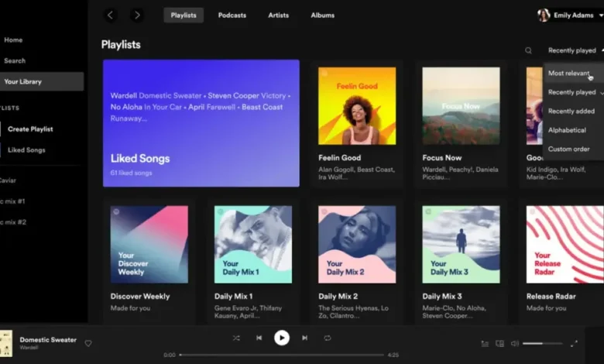The width and height of the screenshot is (604, 364).
Task: Click the 61 liked songs count
Action: [131, 173]
